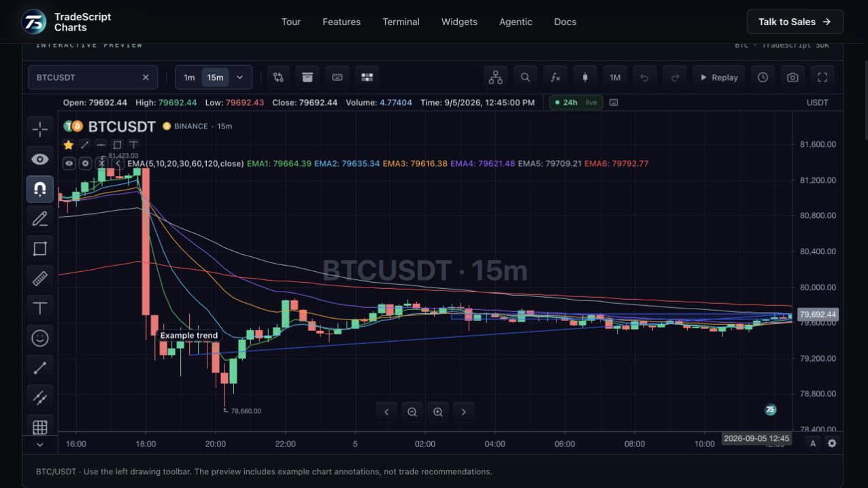This screenshot has height=488, width=868.
Task: Switch to the 1m timeframe
Action: click(189, 77)
